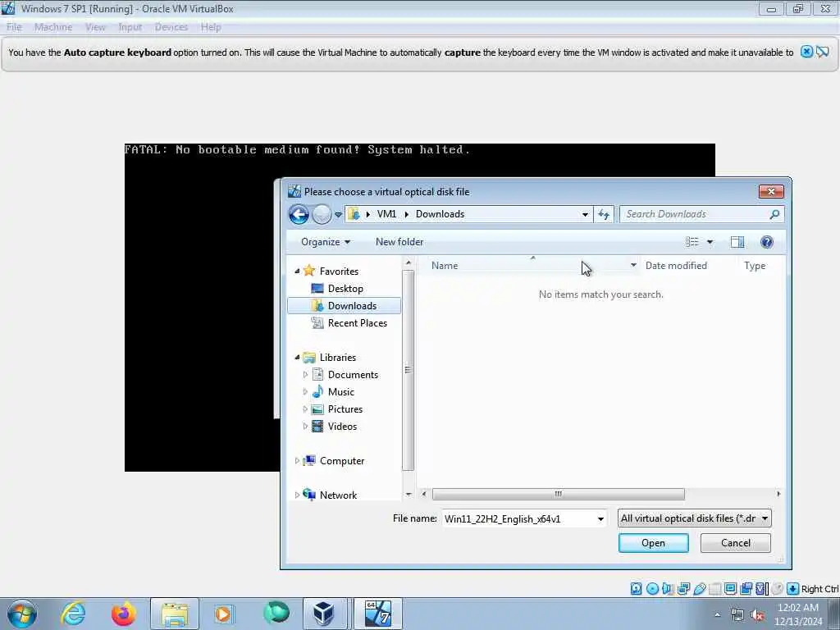
Task: Select the Videos library
Action: tap(342, 427)
